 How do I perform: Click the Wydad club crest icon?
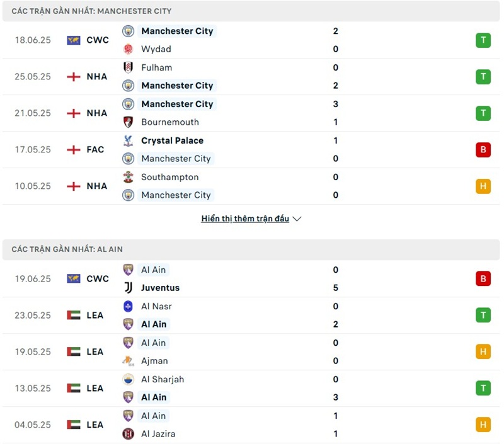[x=129, y=49]
